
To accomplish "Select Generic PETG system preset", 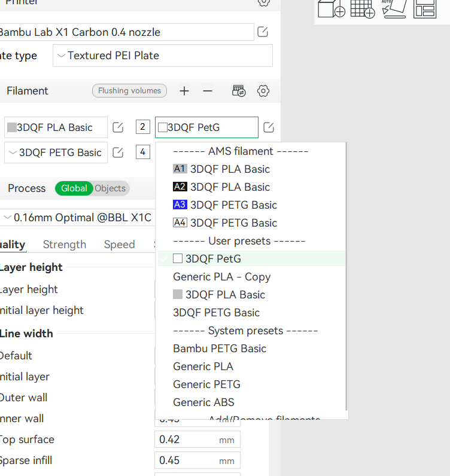I will 251,385.
